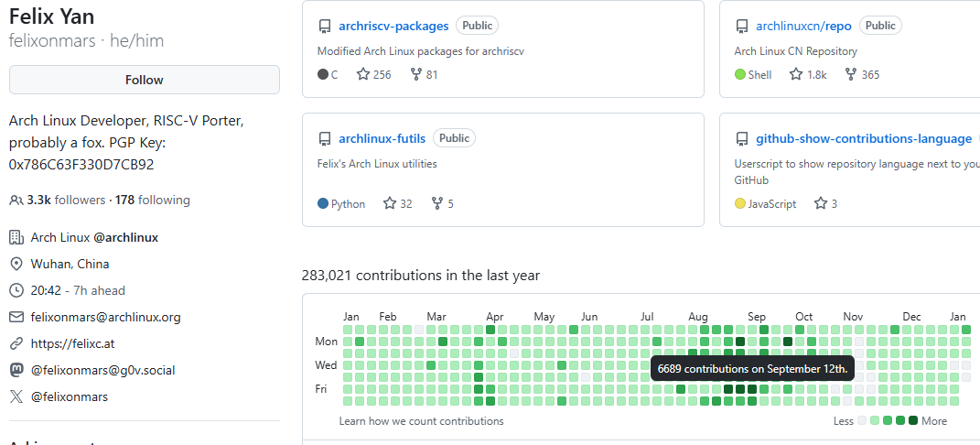View the 256 stargazers of archriscv-packages
Viewport: 980px width, 445px height.
373,75
